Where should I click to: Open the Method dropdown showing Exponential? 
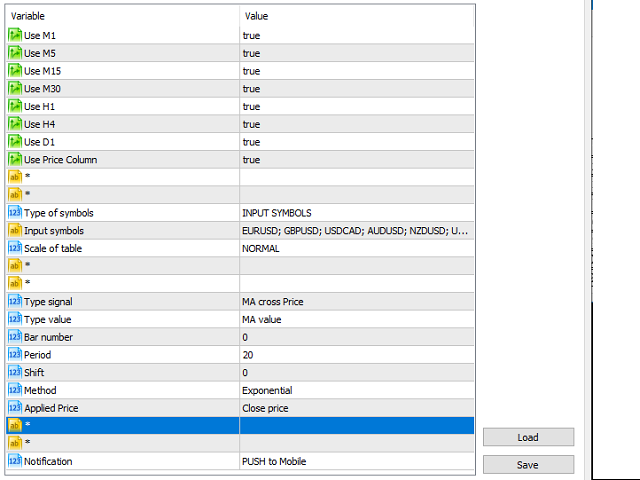click(x=355, y=390)
